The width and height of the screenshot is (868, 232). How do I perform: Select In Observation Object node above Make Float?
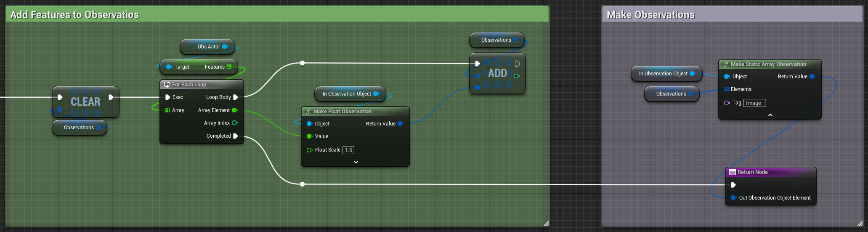[350, 94]
